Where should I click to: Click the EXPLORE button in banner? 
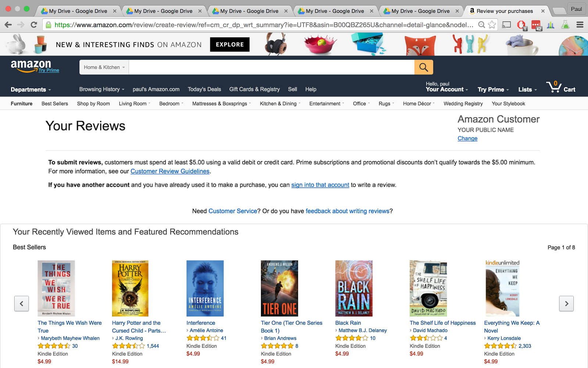tap(230, 45)
